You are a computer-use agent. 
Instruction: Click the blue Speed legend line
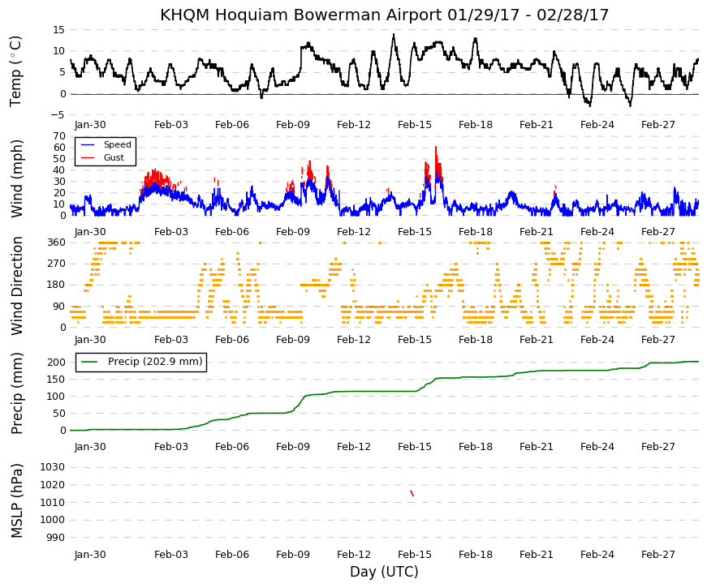pyautogui.click(x=88, y=144)
